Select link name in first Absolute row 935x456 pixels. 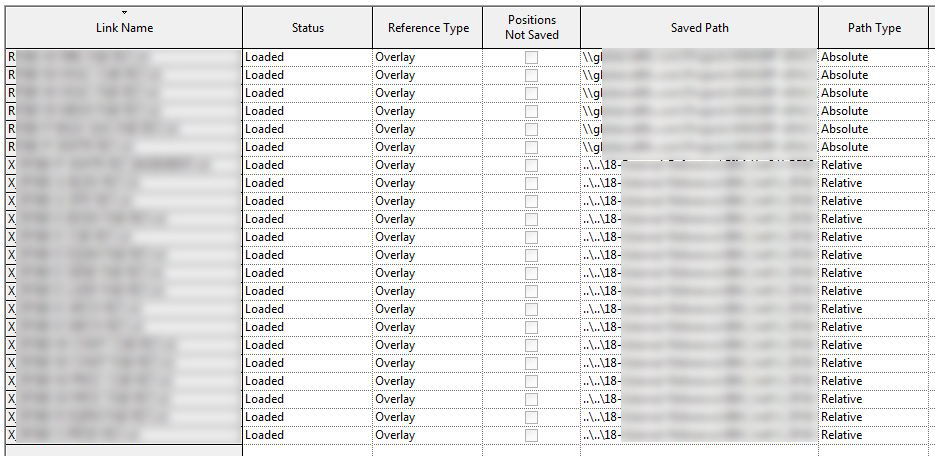(124, 57)
